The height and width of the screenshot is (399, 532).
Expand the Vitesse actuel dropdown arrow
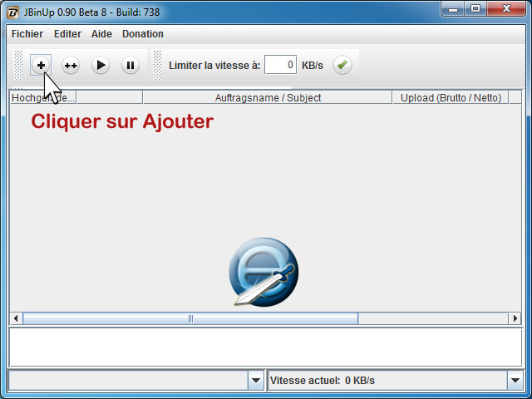coord(515,381)
